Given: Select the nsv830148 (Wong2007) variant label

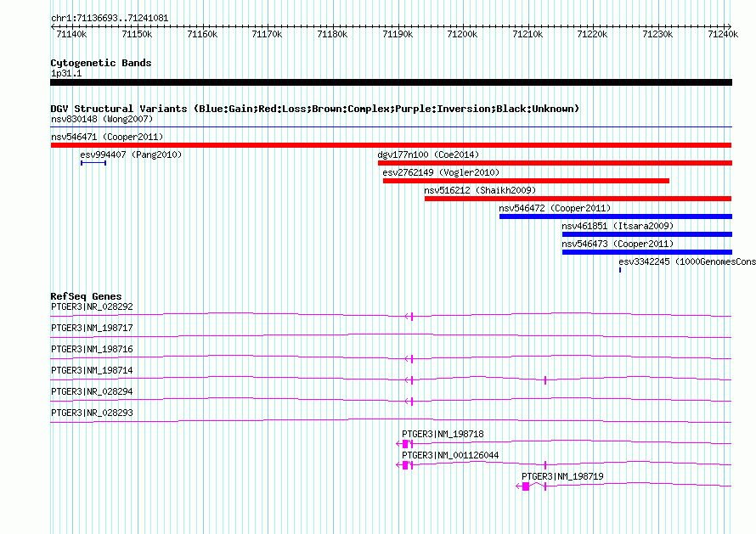Looking at the screenshot, I should (102, 119).
